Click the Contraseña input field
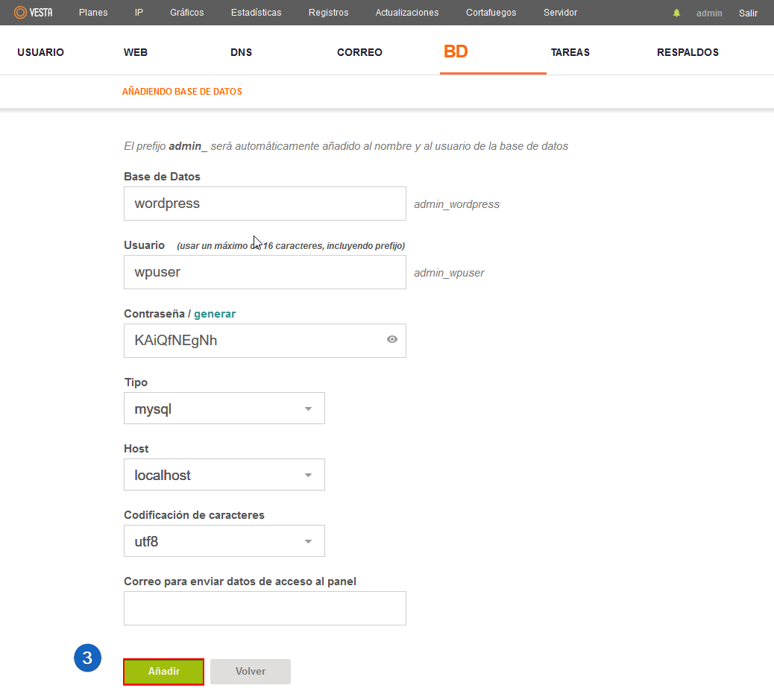 [x=265, y=341]
